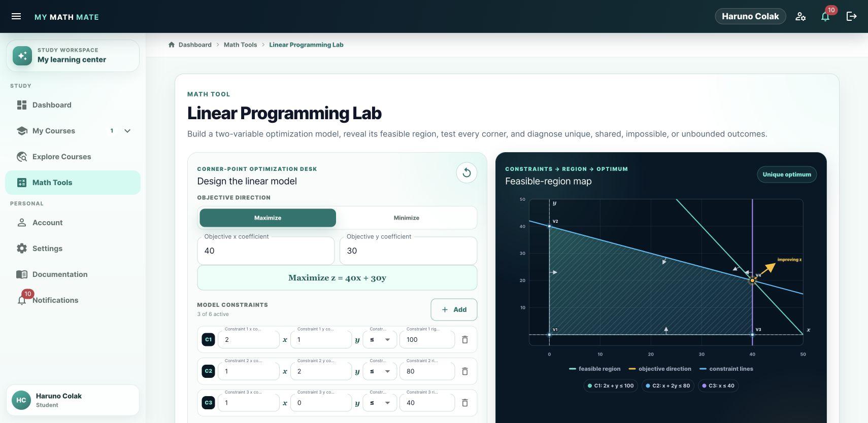Click the Objective x coefficient field
Viewport: 868px width, 423px height.
(266, 251)
